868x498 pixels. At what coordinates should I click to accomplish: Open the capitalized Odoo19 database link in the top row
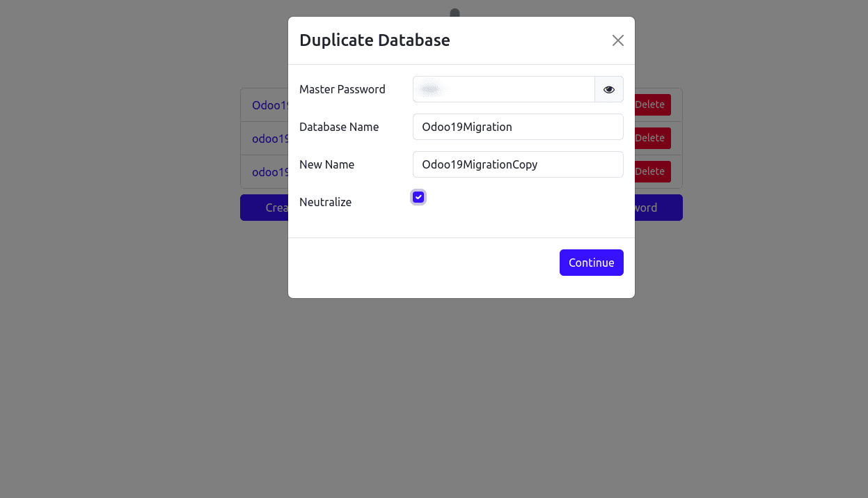tap(270, 105)
